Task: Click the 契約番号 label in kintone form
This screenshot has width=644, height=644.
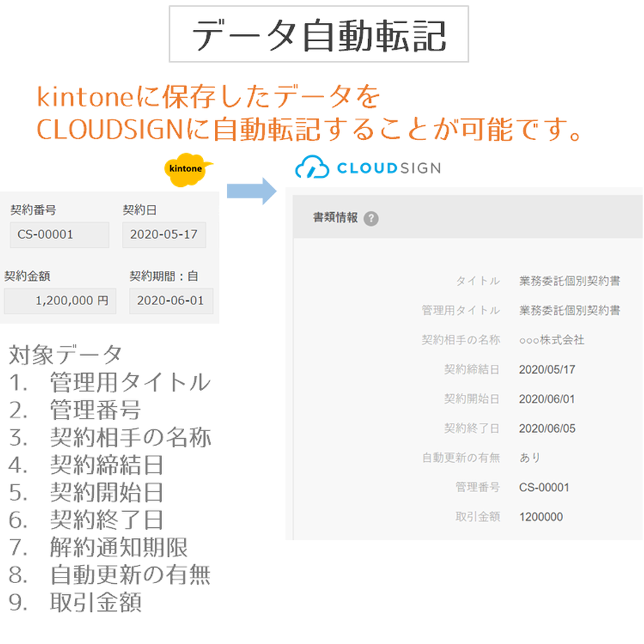Action: (34, 210)
